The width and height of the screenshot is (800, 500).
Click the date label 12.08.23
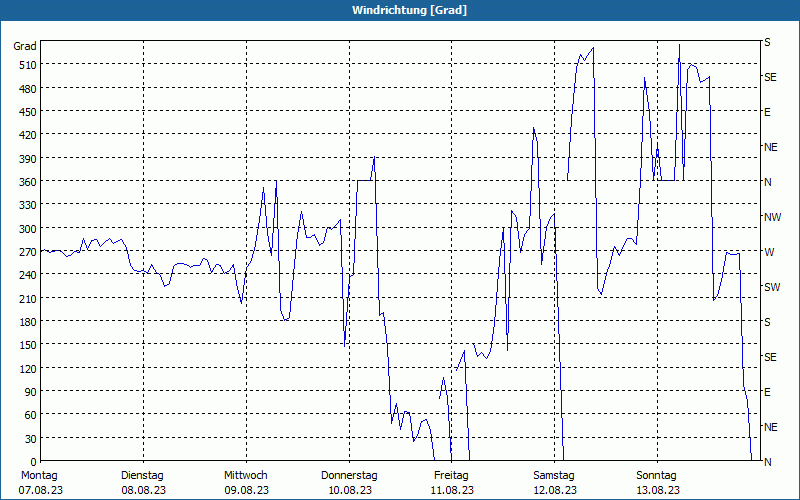555,490
